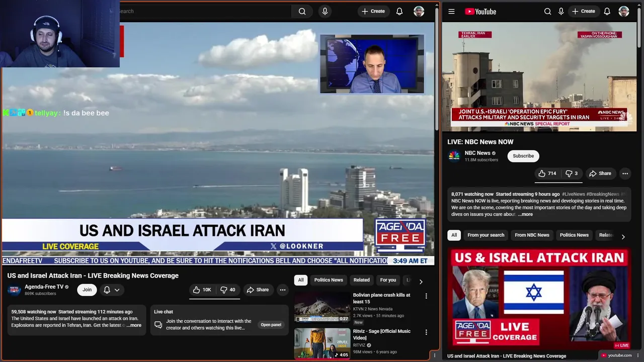This screenshot has height=362, width=644.
Task: Open Agenda-Free TV notification preferences dropdown
Action: 112,290
